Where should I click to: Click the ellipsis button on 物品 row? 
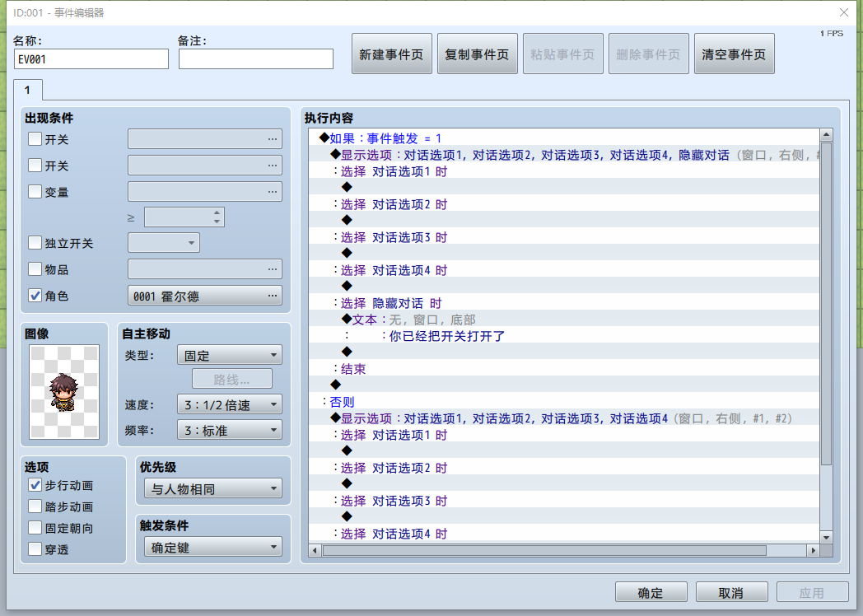273,269
